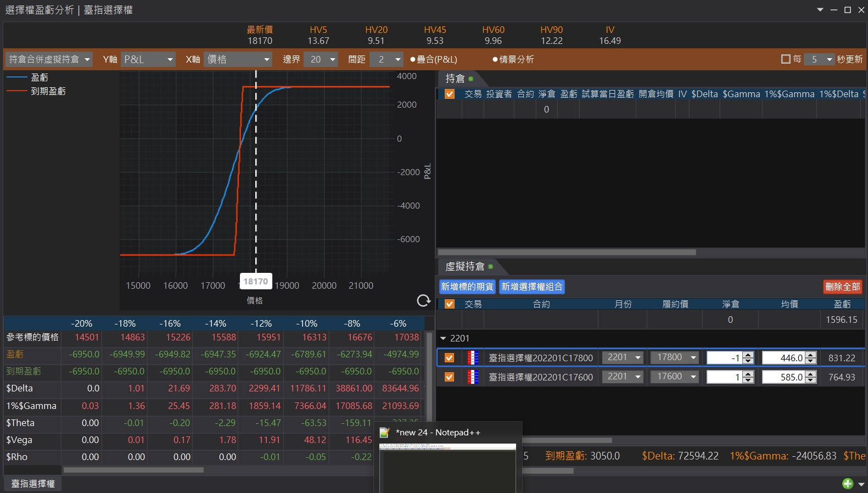Click the 持倉 panel horizontal scrollbar

pyautogui.click(x=567, y=253)
